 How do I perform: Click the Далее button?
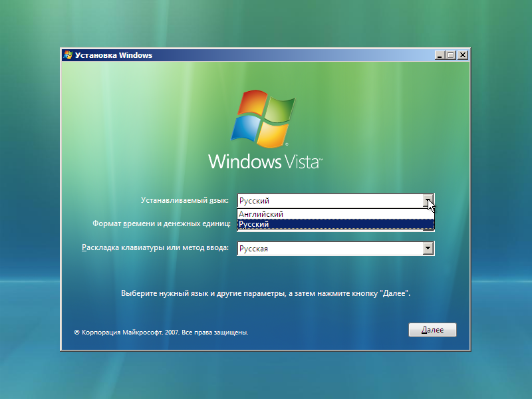(432, 330)
